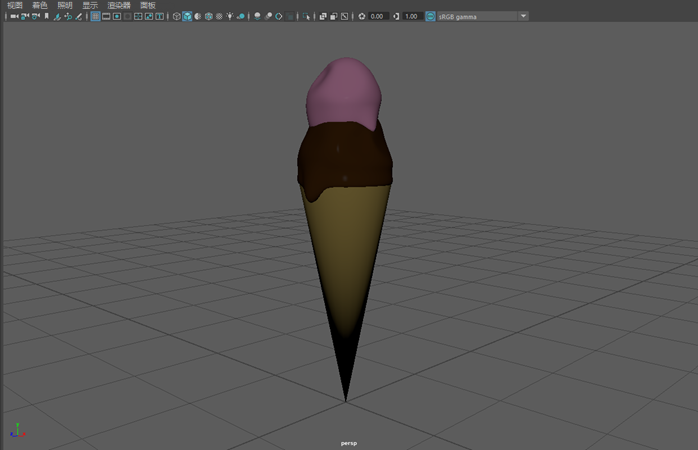Open the sRGB gamma view transform dropdown

[483, 16]
